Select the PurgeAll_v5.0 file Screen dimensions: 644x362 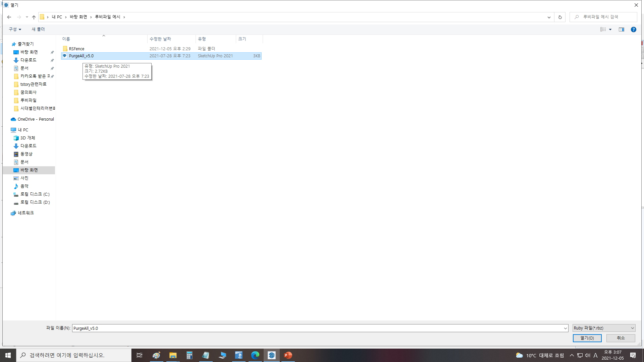[x=81, y=56]
